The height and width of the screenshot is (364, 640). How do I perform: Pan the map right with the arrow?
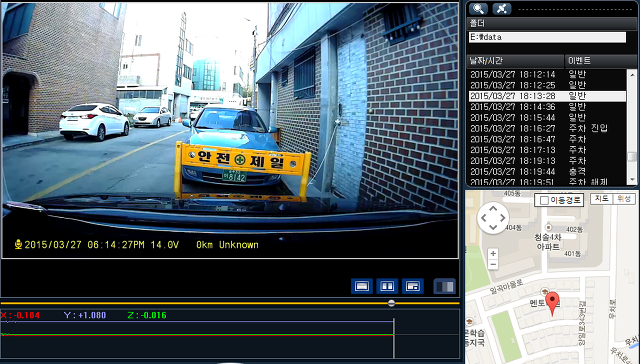coord(502,218)
